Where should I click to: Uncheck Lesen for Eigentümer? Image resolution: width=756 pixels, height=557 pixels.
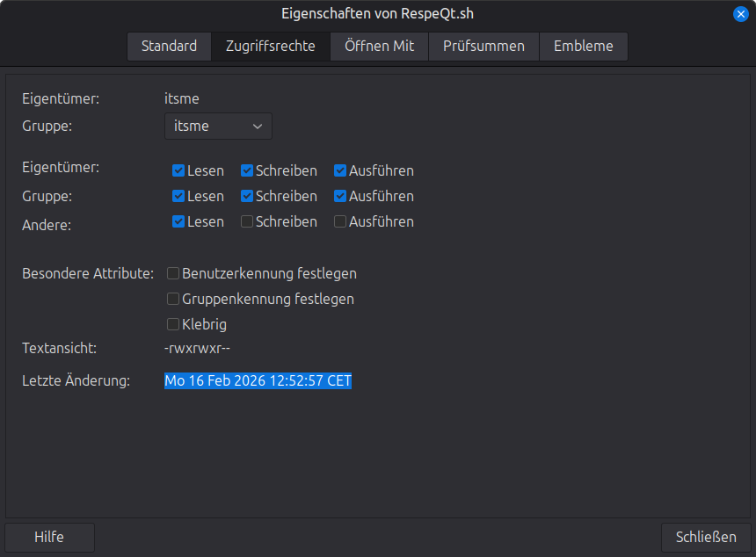pos(178,171)
